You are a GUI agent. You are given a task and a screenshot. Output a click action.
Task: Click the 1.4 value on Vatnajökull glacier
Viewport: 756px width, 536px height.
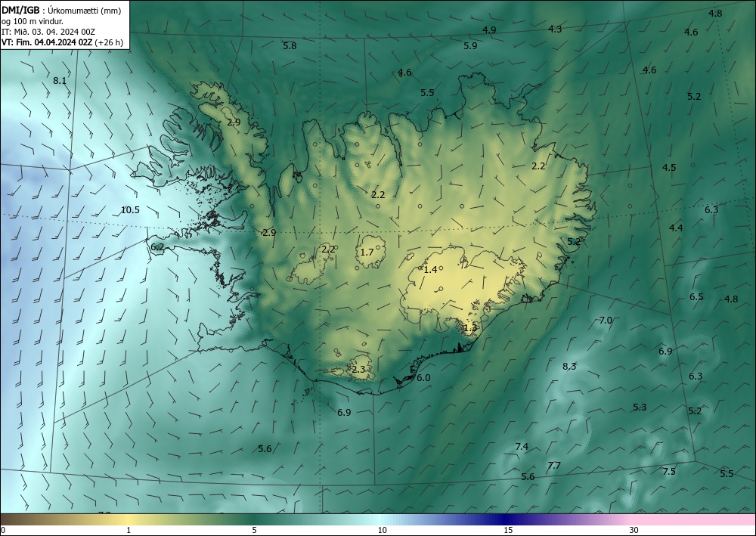pyautogui.click(x=431, y=269)
